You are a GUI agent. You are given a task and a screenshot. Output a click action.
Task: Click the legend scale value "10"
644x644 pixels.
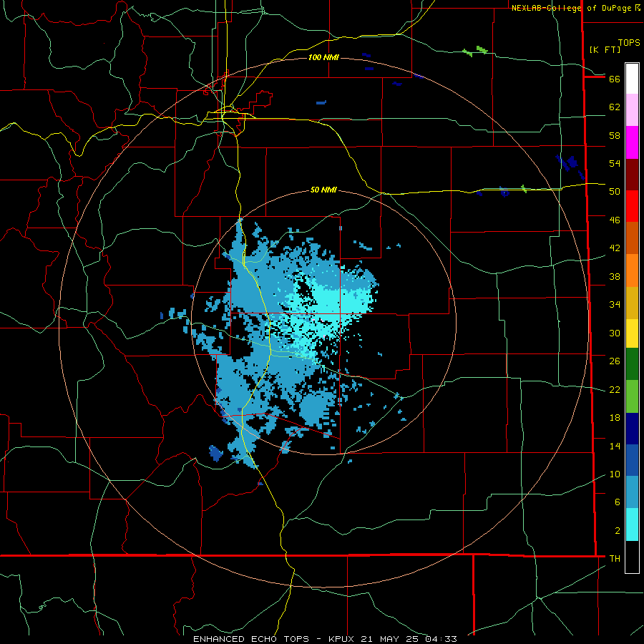[615, 474]
